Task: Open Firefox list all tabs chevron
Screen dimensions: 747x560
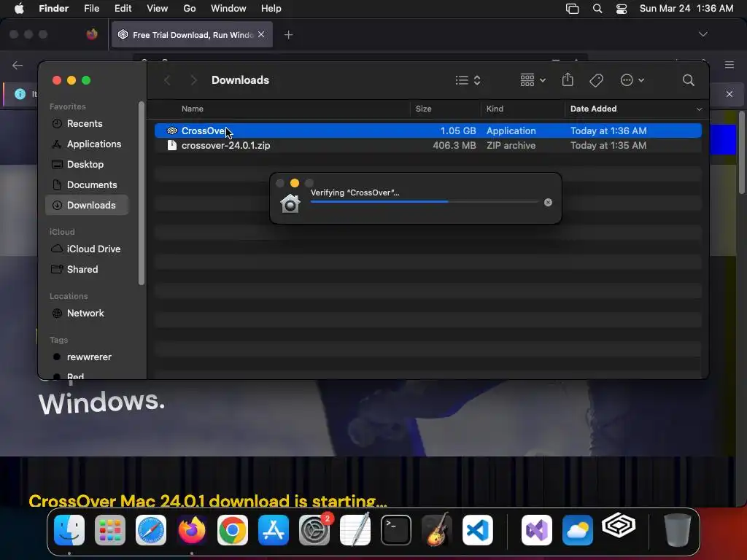Action: click(703, 34)
